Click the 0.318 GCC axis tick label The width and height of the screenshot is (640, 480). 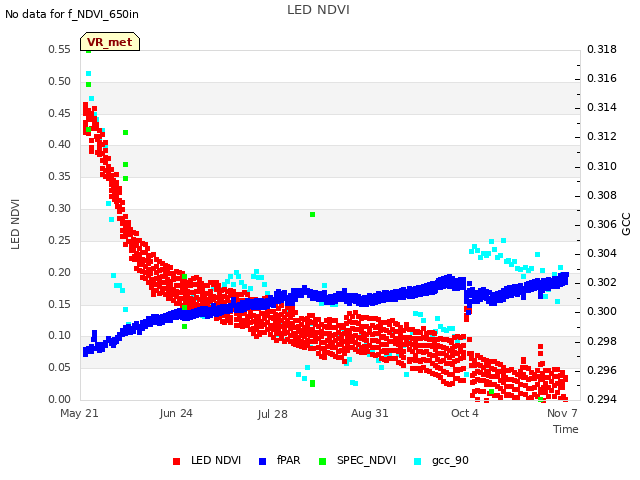(602, 49)
